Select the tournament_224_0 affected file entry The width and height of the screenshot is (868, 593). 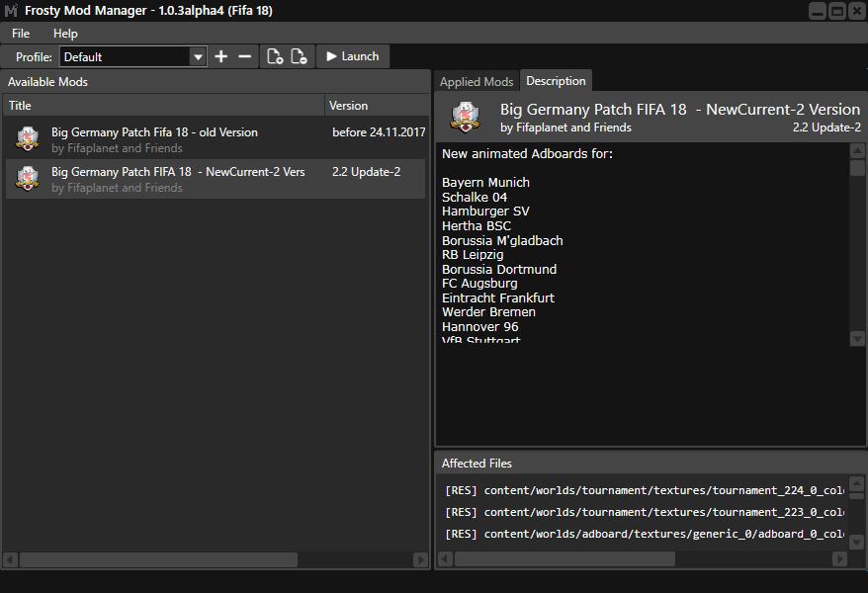(x=645, y=490)
